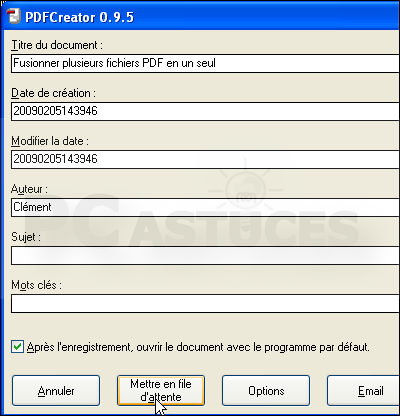
Task: Click the 'Après l'enregistrement' checkbox label text
Action: [x=198, y=347]
